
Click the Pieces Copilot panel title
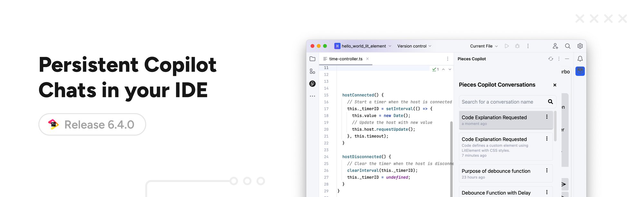pyautogui.click(x=472, y=59)
